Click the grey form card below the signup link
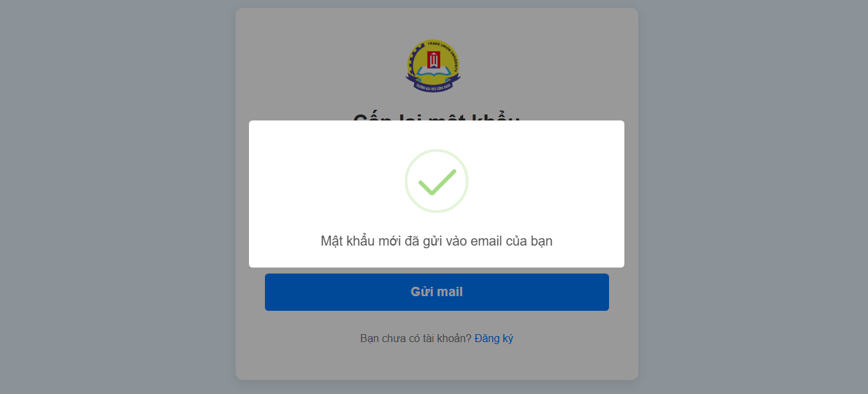Image resolution: width=868 pixels, height=394 pixels. coord(437,363)
